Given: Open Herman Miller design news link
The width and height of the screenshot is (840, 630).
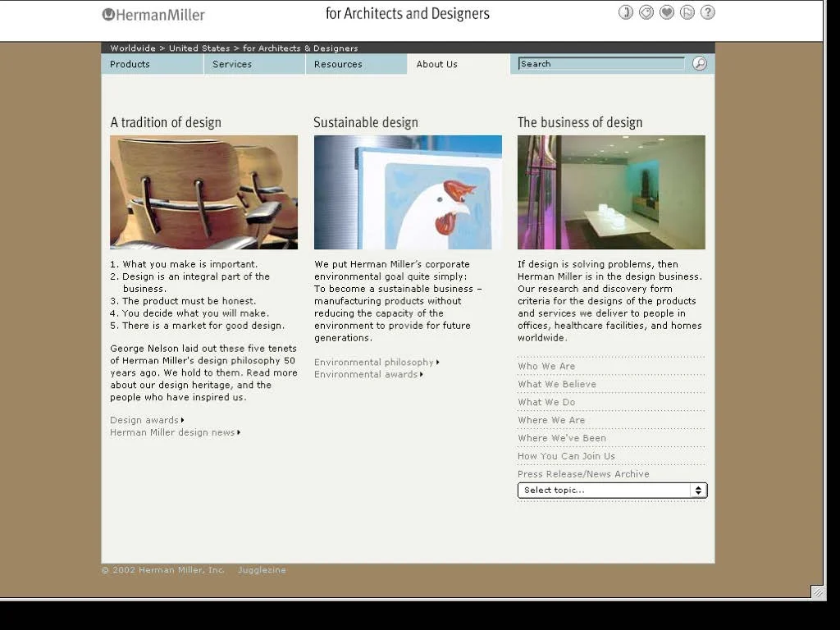Looking at the screenshot, I should [172, 432].
